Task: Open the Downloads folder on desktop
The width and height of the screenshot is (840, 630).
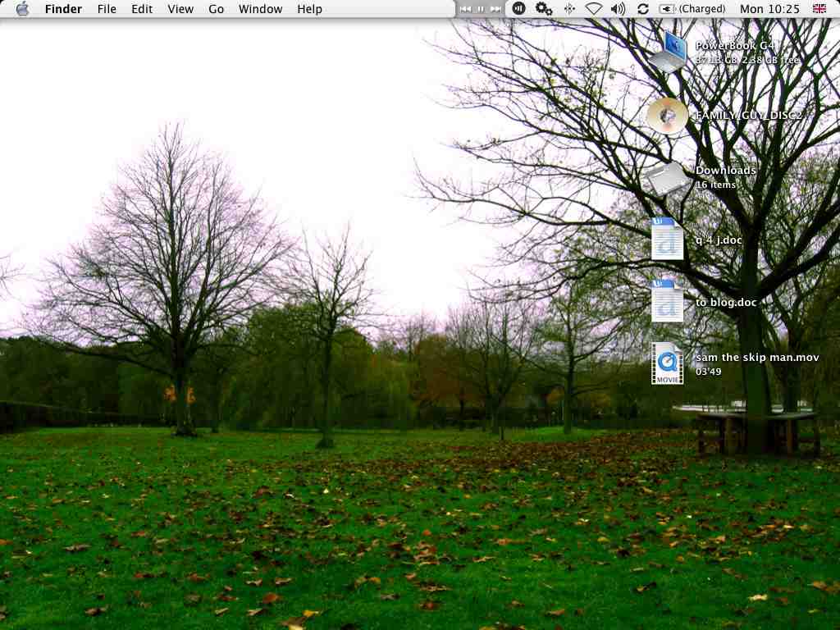Action: (x=668, y=177)
